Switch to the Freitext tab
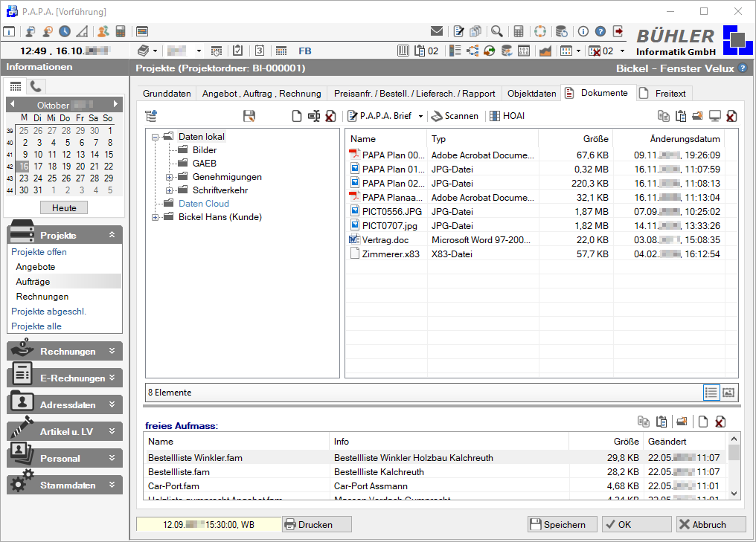Screen dimensions: 756x542 [664, 94]
